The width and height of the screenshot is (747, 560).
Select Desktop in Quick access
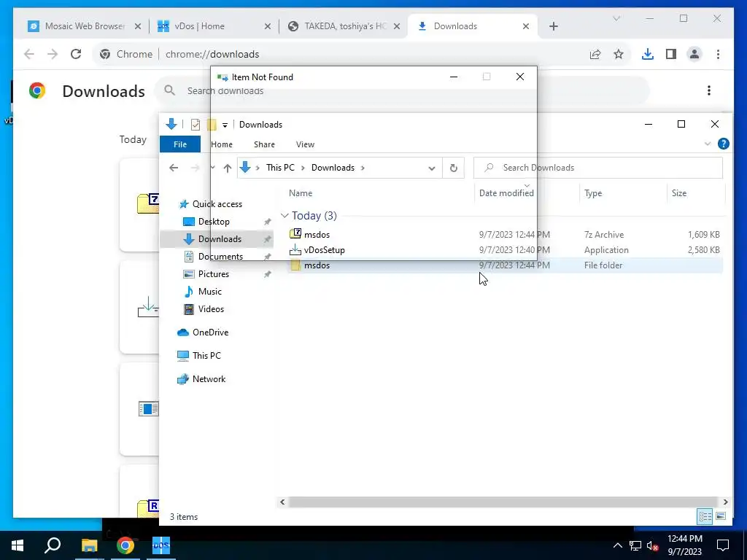(x=214, y=222)
